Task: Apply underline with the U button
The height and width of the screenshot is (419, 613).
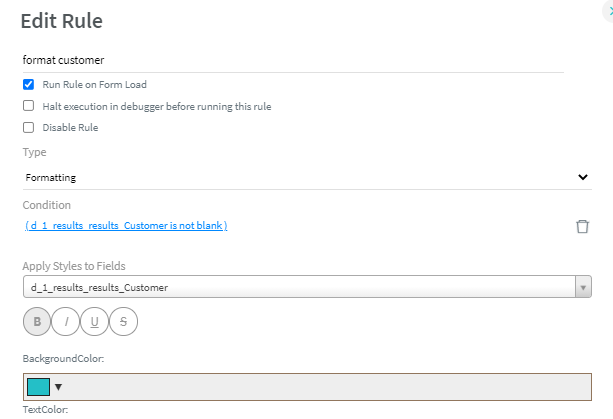Action: (95, 321)
